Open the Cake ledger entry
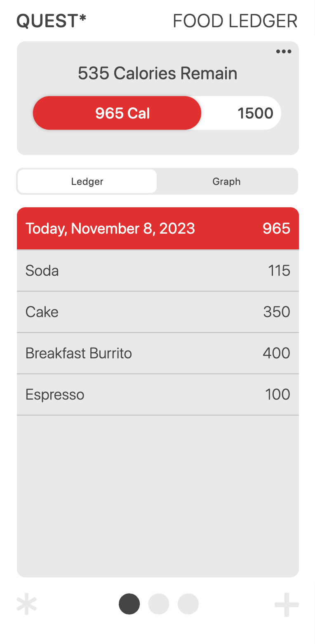 (157, 312)
